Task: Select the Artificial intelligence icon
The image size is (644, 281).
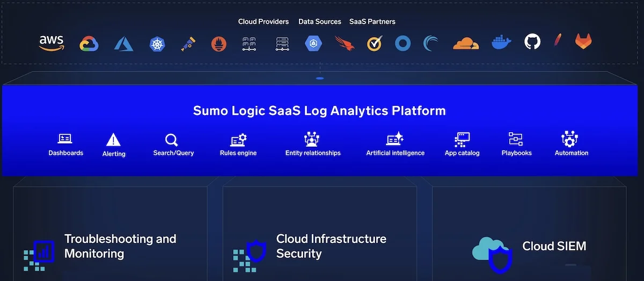Action: click(x=394, y=139)
